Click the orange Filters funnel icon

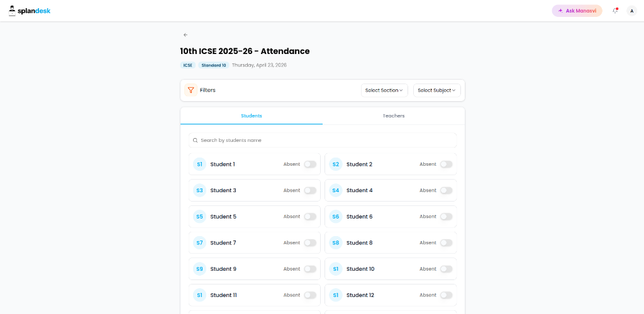[191, 90]
